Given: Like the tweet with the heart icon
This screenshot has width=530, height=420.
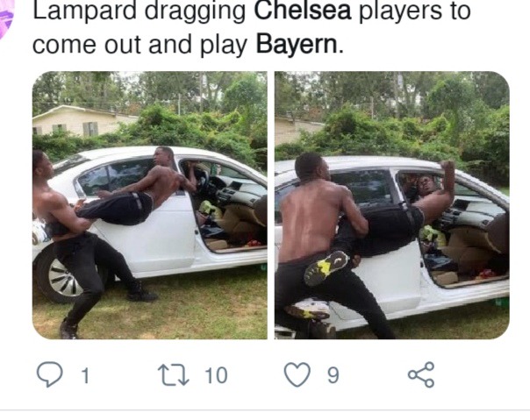Looking at the screenshot, I should click(297, 374).
